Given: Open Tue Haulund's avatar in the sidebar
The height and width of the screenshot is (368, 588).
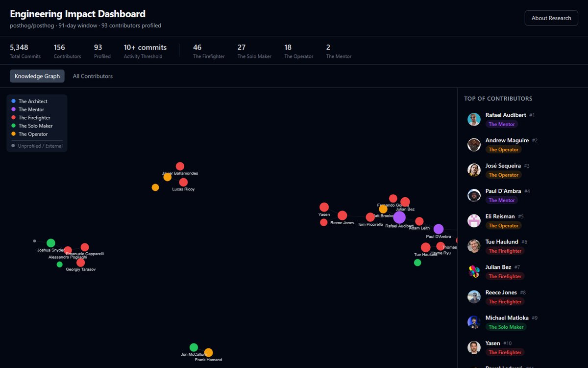Looking at the screenshot, I should click(474, 246).
